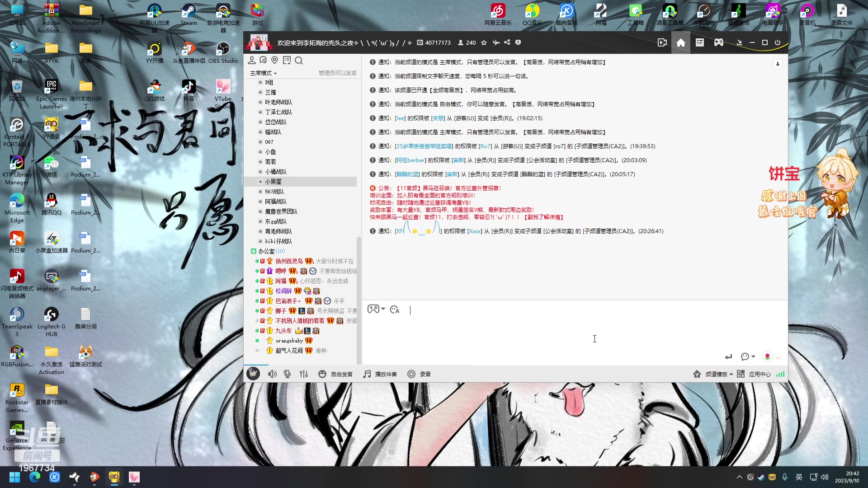The width and height of the screenshot is (868, 488).
Task: Open 应用中心 app center
Action: click(x=754, y=374)
